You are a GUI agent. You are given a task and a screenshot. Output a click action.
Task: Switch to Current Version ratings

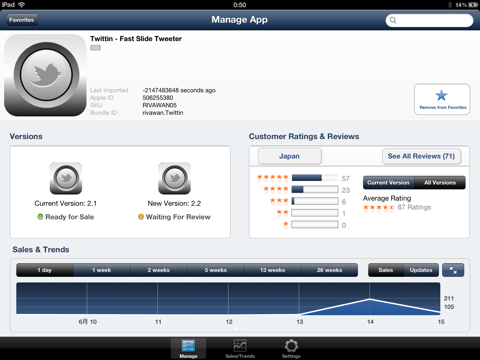point(388,182)
